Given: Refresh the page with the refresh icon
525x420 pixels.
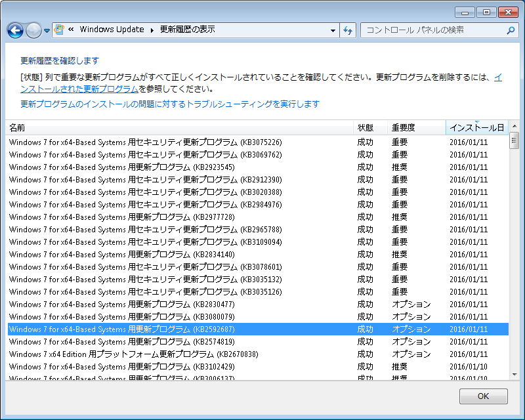Looking at the screenshot, I should [x=348, y=30].
